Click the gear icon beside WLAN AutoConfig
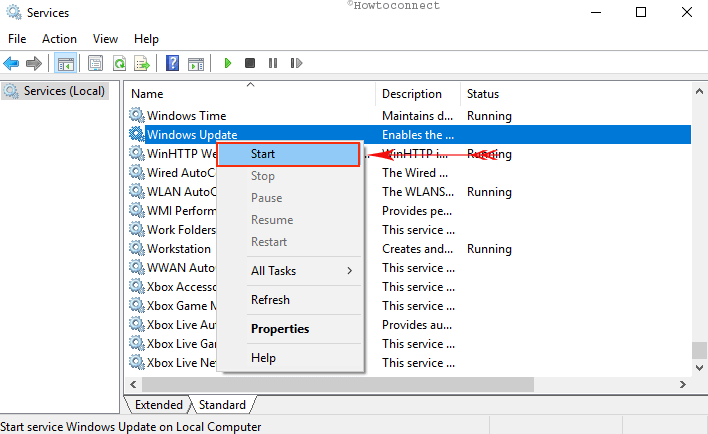 point(136,191)
